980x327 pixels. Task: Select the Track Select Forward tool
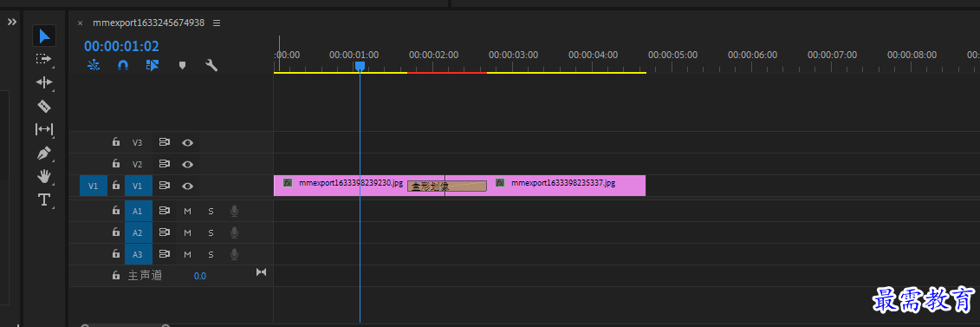click(43, 59)
